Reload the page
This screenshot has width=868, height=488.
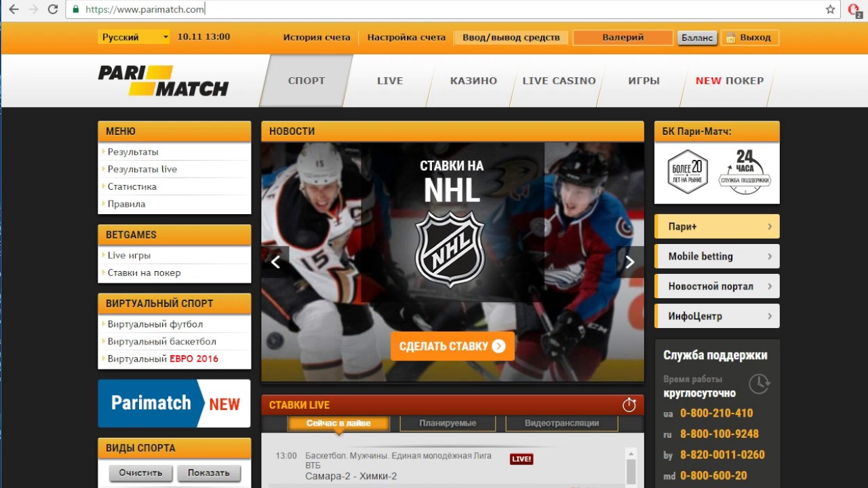pyautogui.click(x=52, y=9)
